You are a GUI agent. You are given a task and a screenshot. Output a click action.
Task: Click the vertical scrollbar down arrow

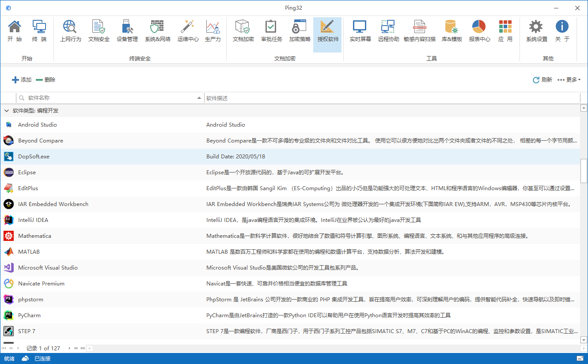pos(584,340)
